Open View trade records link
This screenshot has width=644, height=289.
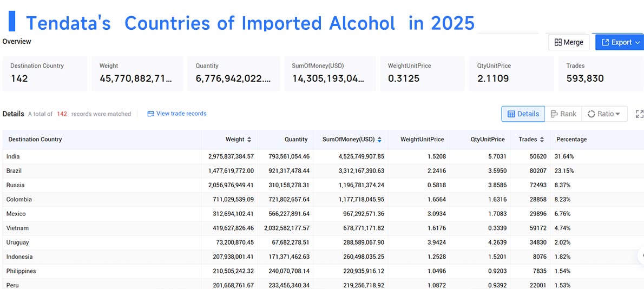click(177, 114)
